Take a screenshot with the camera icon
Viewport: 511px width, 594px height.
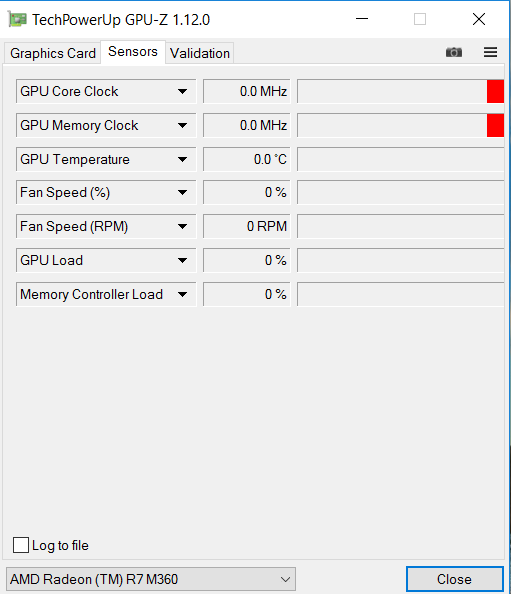453,52
